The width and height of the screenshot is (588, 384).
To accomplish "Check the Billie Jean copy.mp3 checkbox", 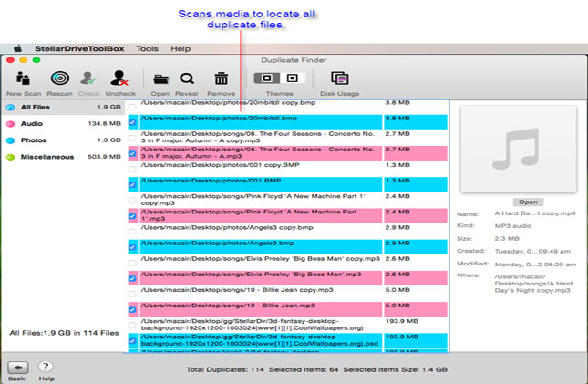I will pyautogui.click(x=132, y=294).
